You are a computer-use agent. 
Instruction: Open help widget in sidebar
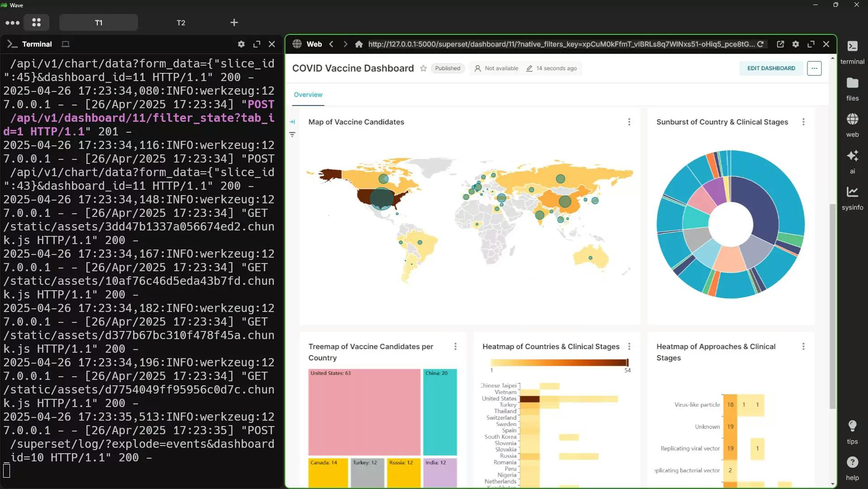tap(852, 468)
